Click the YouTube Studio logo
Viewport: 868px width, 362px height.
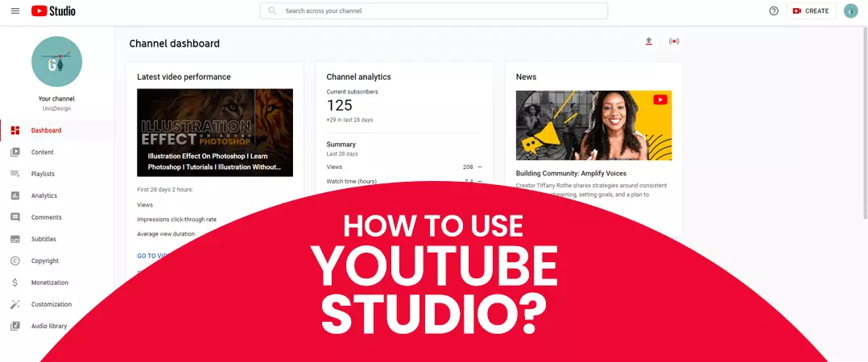coord(53,10)
